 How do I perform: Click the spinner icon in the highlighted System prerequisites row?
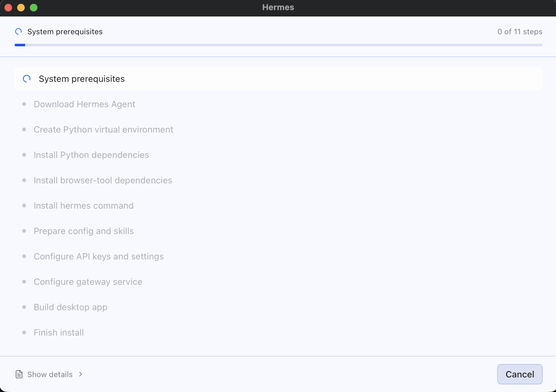[27, 79]
